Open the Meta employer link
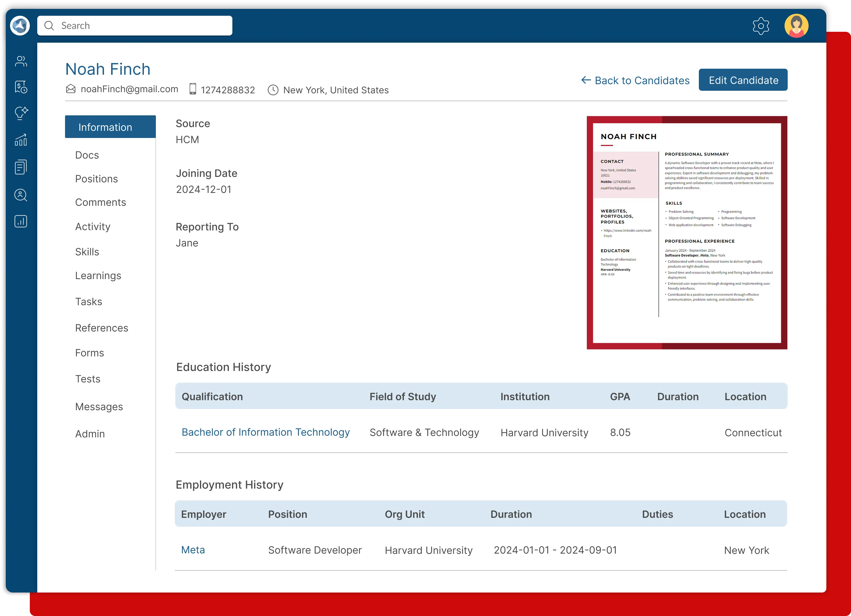Image resolution: width=851 pixels, height=616 pixels. [x=193, y=550]
